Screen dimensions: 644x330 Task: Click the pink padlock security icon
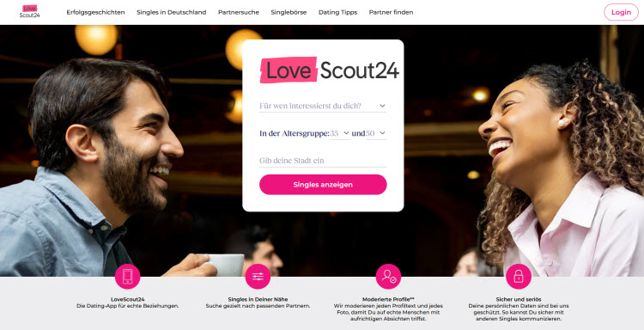[519, 277]
